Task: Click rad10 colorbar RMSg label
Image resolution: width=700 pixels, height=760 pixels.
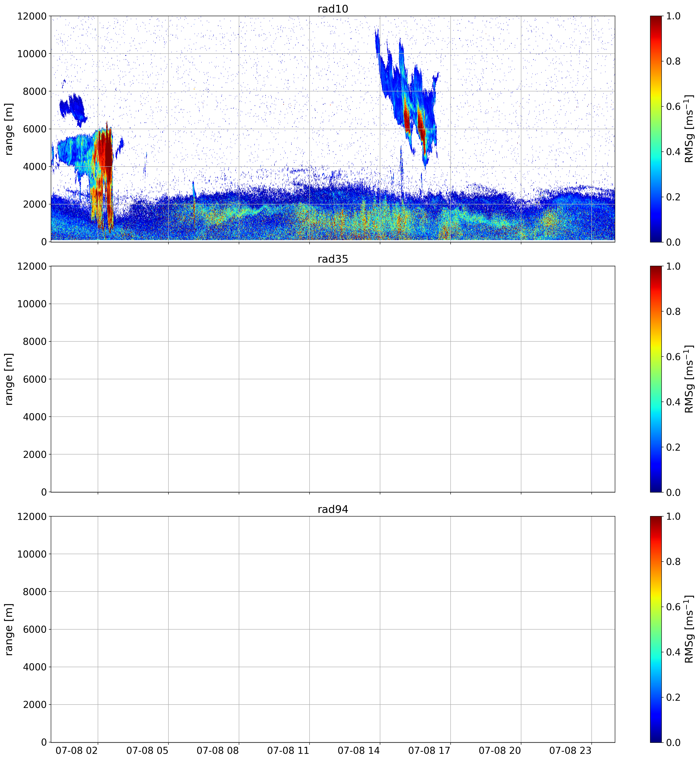Action: click(x=689, y=129)
